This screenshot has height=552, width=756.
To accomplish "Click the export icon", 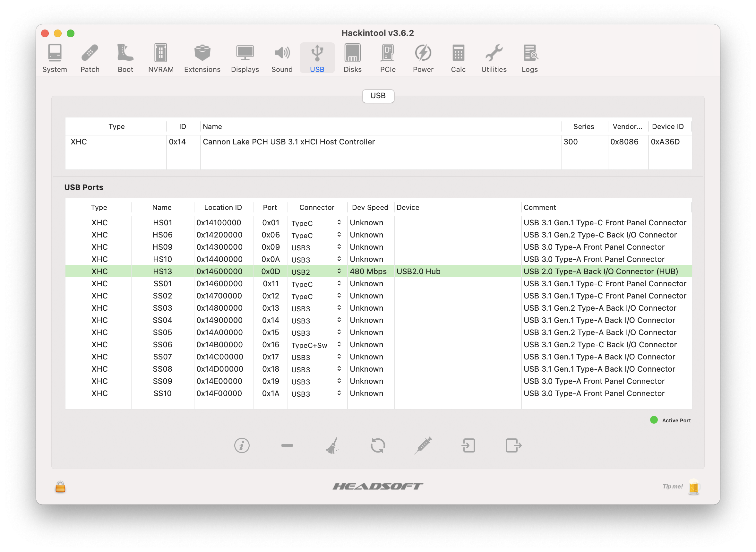I will [513, 445].
